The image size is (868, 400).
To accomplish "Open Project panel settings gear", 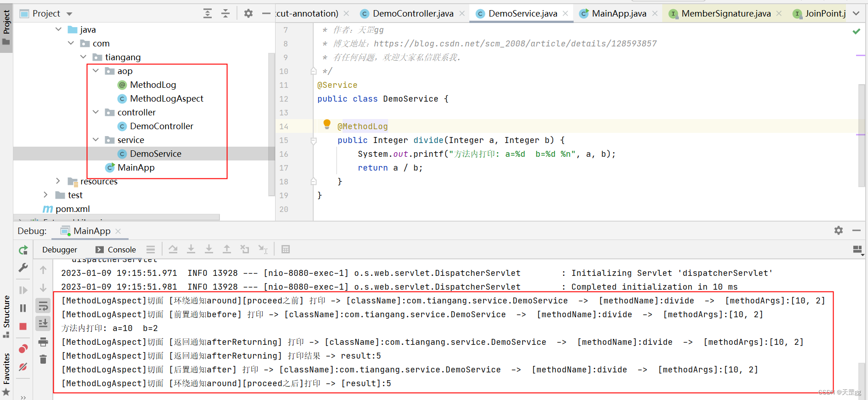I will tap(248, 13).
